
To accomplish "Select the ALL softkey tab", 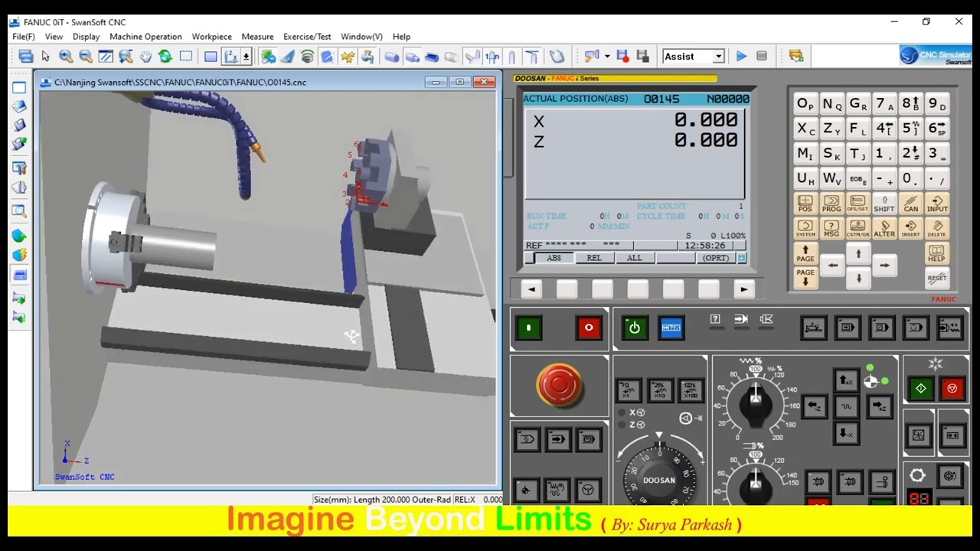I will click(635, 258).
